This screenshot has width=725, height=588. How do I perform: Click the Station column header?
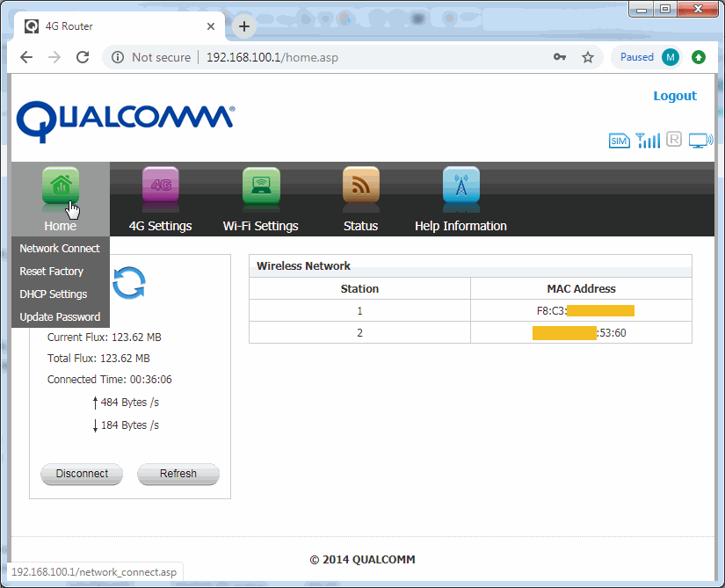(359, 289)
